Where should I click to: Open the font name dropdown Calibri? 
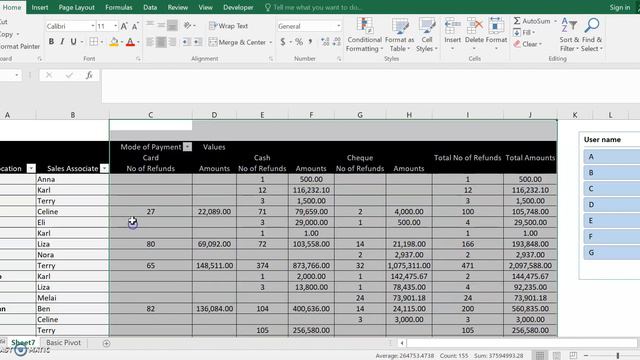[92, 26]
